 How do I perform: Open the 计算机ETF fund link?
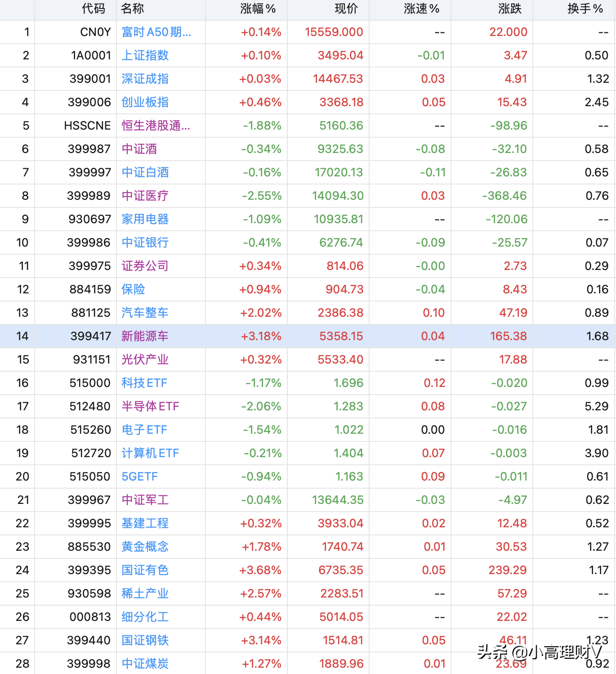pyautogui.click(x=150, y=453)
